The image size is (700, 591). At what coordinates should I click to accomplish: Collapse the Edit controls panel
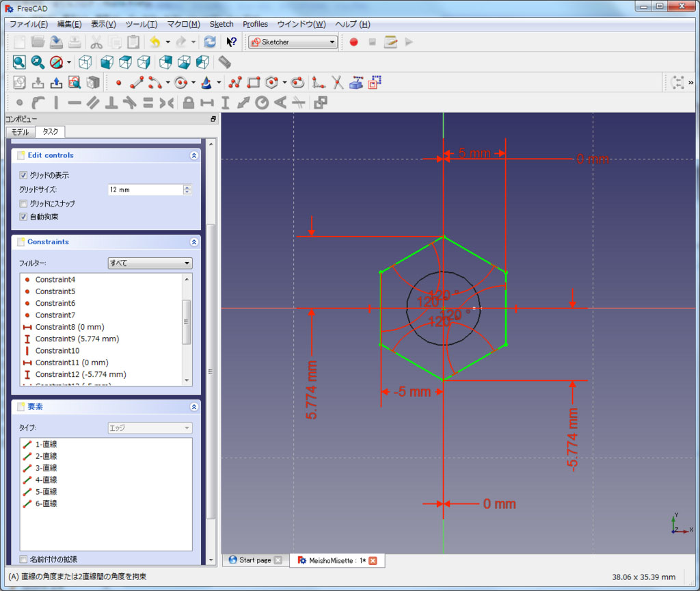[193, 155]
